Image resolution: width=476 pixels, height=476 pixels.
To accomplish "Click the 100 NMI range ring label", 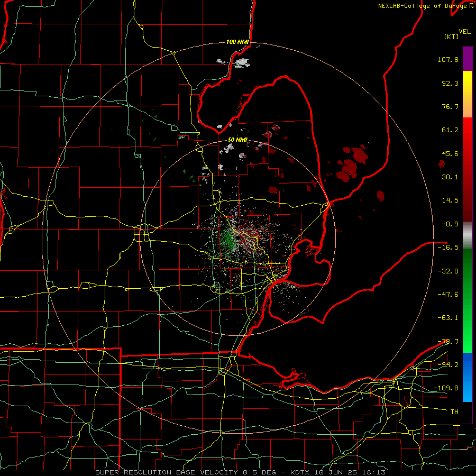I will click(237, 42).
